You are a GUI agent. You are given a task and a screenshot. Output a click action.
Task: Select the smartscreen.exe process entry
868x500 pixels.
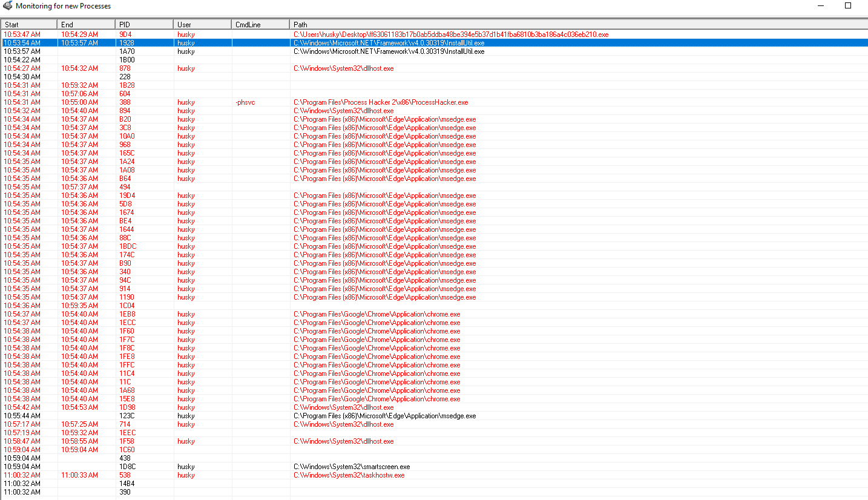point(351,467)
